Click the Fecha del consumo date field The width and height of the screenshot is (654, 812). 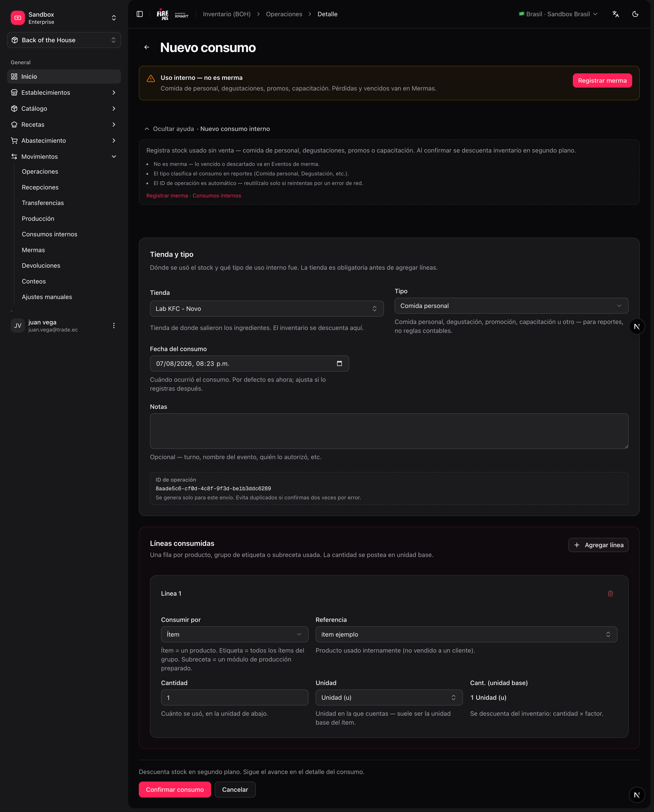click(x=249, y=364)
